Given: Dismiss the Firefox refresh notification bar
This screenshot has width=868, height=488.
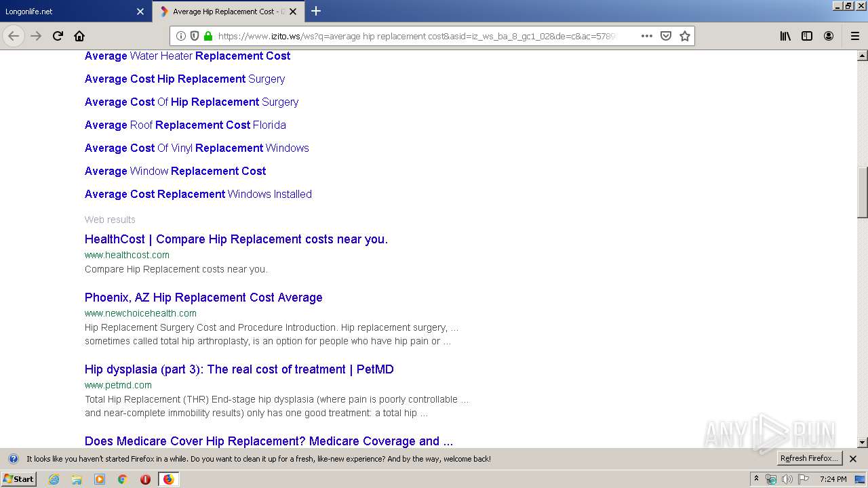Looking at the screenshot, I should point(853,459).
